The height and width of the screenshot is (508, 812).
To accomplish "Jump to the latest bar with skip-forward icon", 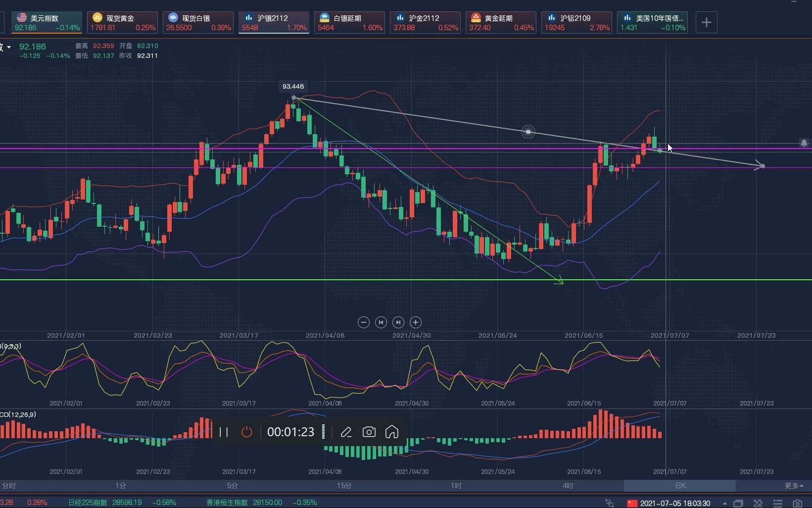I will click(x=398, y=322).
